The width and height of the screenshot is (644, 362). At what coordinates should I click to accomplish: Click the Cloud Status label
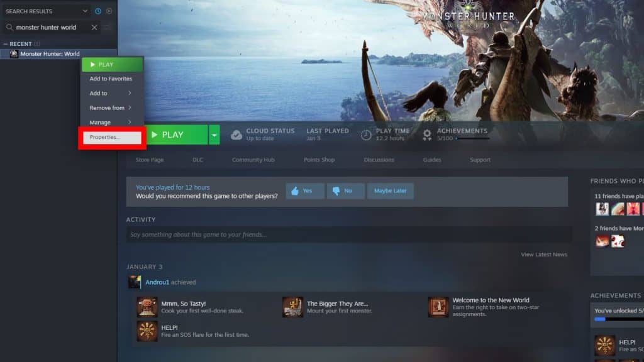[x=270, y=131]
